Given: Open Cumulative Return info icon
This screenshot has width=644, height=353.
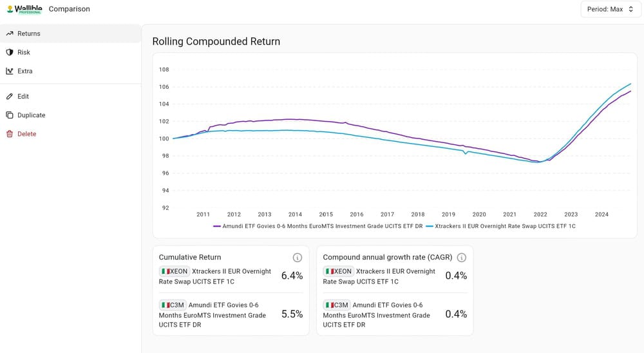Looking at the screenshot, I should [298, 258].
